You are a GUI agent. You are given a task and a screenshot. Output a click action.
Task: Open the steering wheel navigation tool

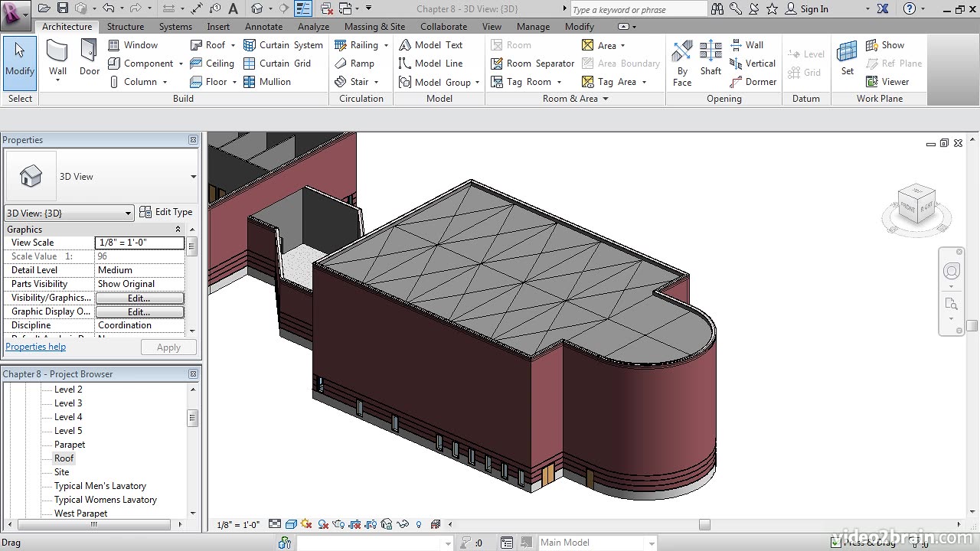click(x=952, y=272)
